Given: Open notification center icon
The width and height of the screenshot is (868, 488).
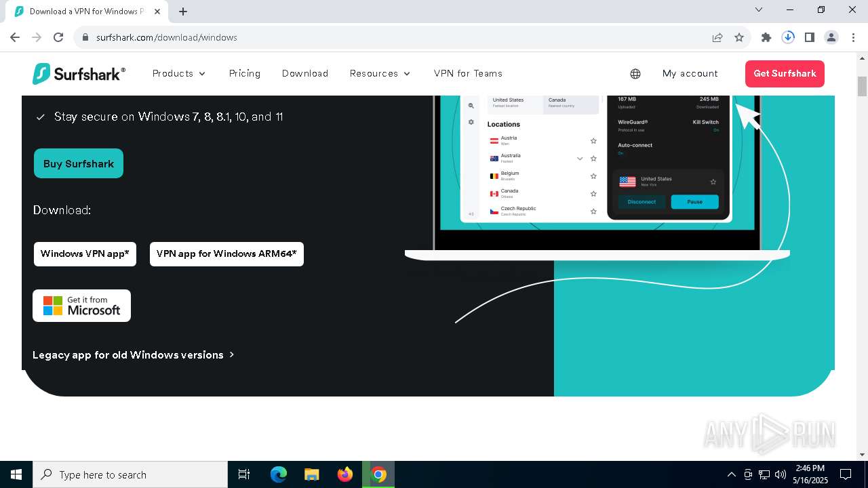Looking at the screenshot, I should (846, 474).
